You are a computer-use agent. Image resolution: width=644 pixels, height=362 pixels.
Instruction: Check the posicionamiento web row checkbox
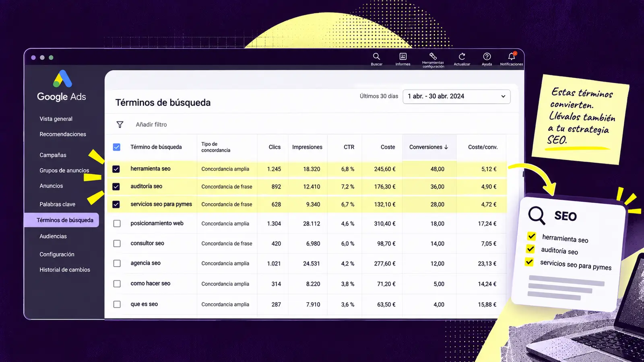point(117,224)
